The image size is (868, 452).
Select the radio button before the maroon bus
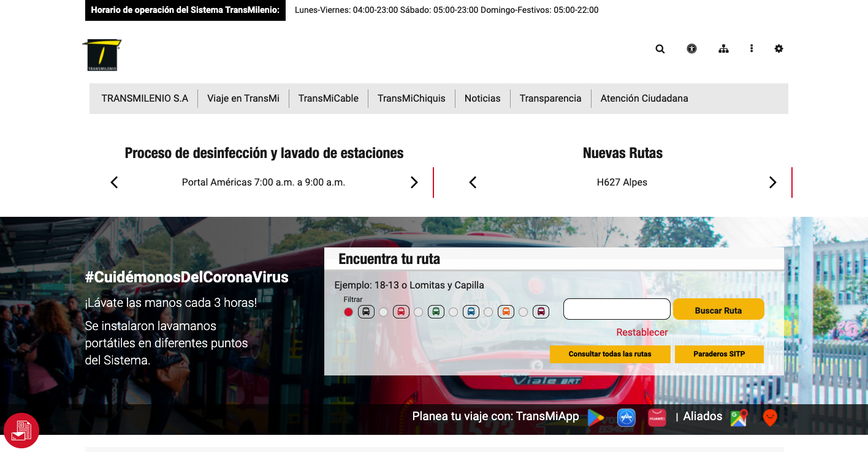(x=523, y=312)
